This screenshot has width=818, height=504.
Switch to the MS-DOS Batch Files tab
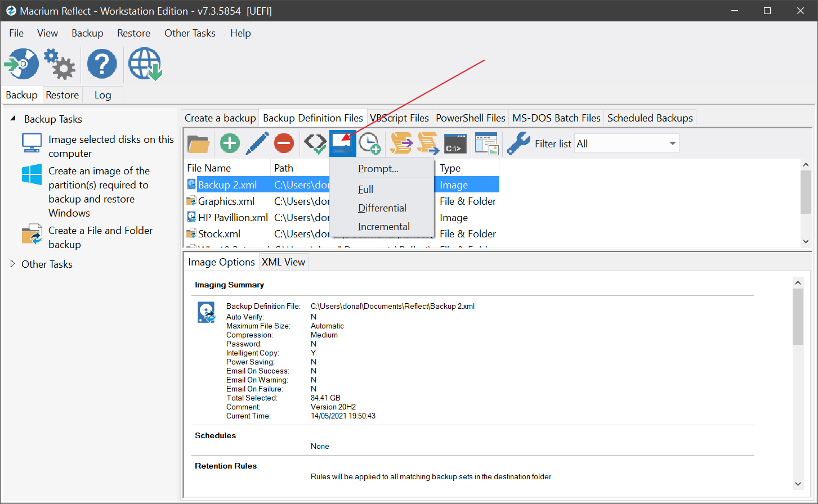556,118
